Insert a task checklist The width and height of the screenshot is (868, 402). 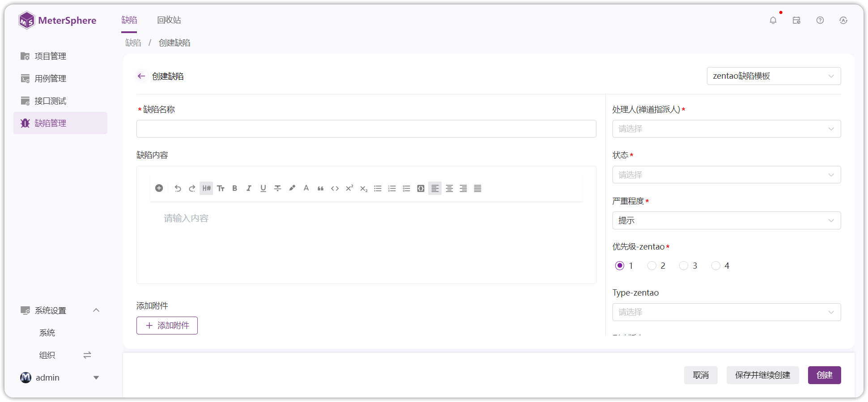pos(406,188)
